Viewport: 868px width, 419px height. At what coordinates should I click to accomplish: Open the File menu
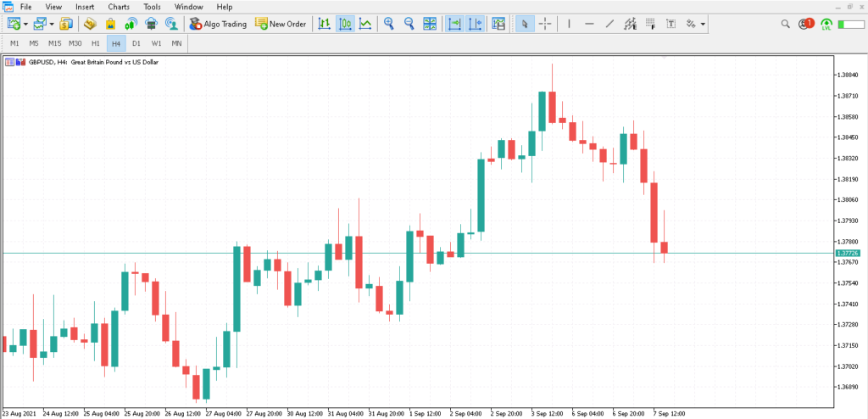(25, 7)
